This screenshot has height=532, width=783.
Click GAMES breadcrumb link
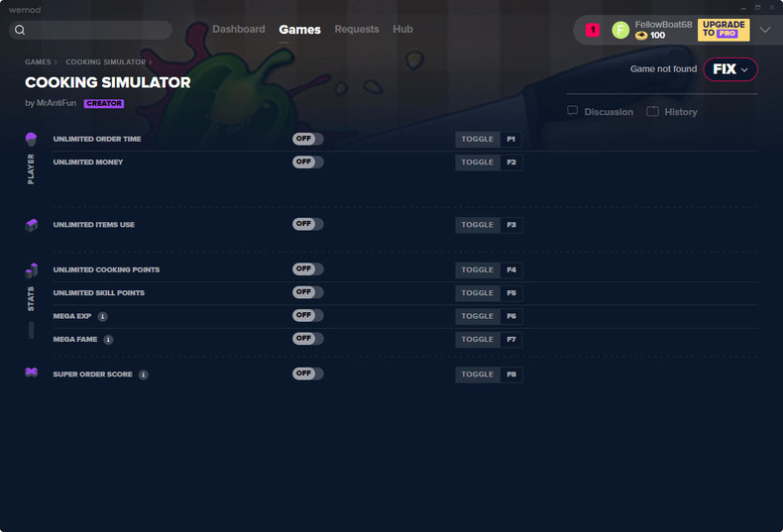point(38,62)
